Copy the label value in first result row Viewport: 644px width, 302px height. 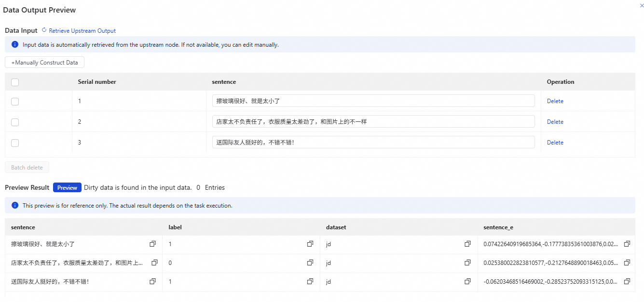coord(310,244)
